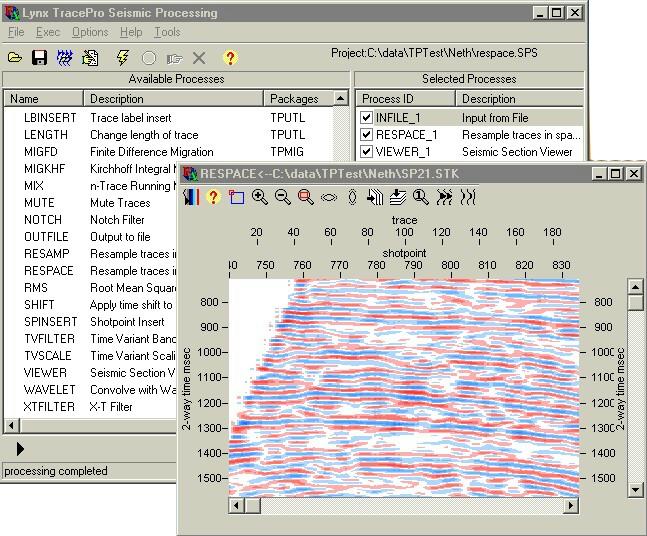Open the Tools menu
Viewport: 647px width, 536px height.
[x=167, y=32]
